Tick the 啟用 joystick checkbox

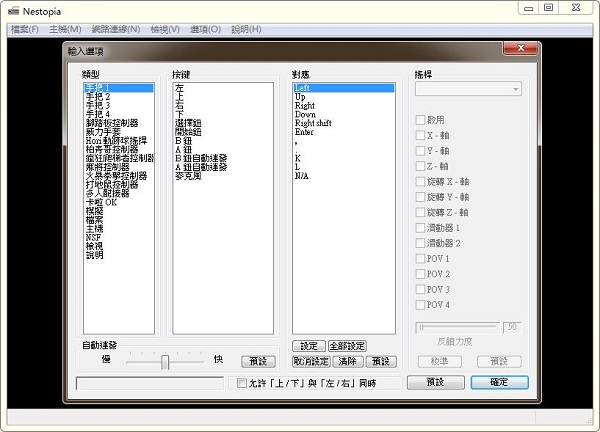click(x=421, y=118)
